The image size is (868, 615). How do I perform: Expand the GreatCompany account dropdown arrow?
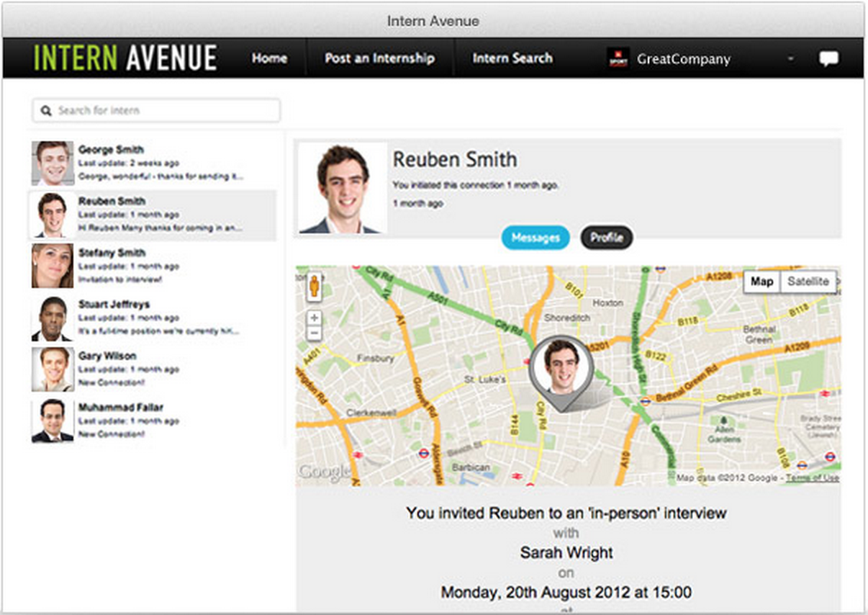[x=791, y=59]
